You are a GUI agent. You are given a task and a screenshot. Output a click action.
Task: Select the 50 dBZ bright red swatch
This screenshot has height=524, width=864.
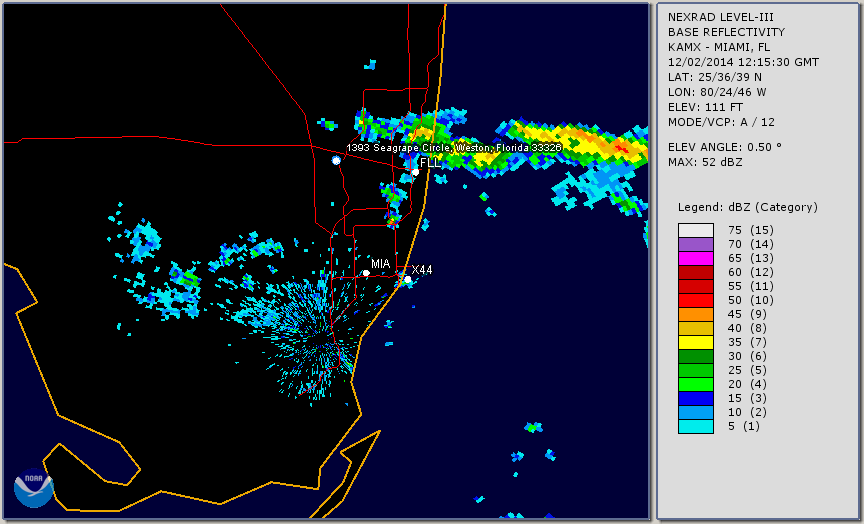coord(695,300)
